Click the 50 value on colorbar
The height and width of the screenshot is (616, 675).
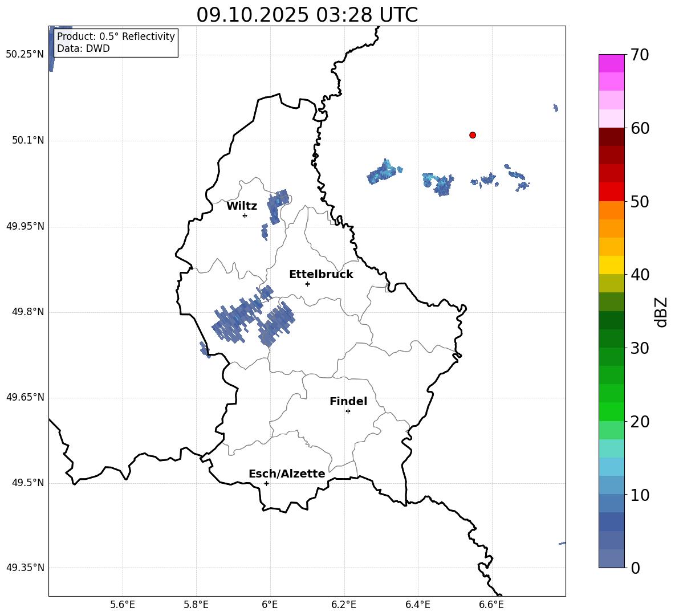tap(640, 202)
